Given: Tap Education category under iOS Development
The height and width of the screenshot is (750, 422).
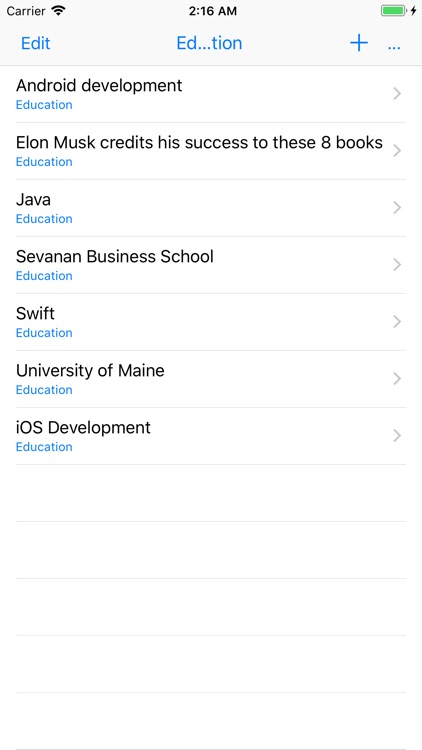Looking at the screenshot, I should point(44,447).
